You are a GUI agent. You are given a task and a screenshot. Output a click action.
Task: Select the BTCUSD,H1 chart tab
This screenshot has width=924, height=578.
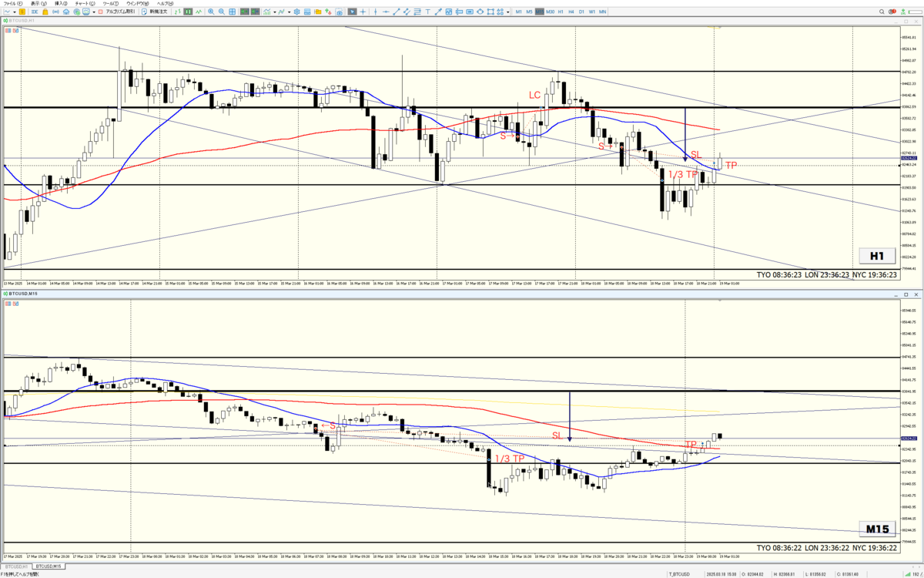tap(17, 566)
